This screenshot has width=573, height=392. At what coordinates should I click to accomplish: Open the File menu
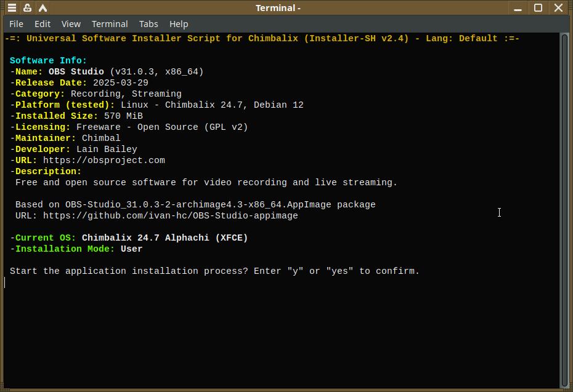[17, 24]
